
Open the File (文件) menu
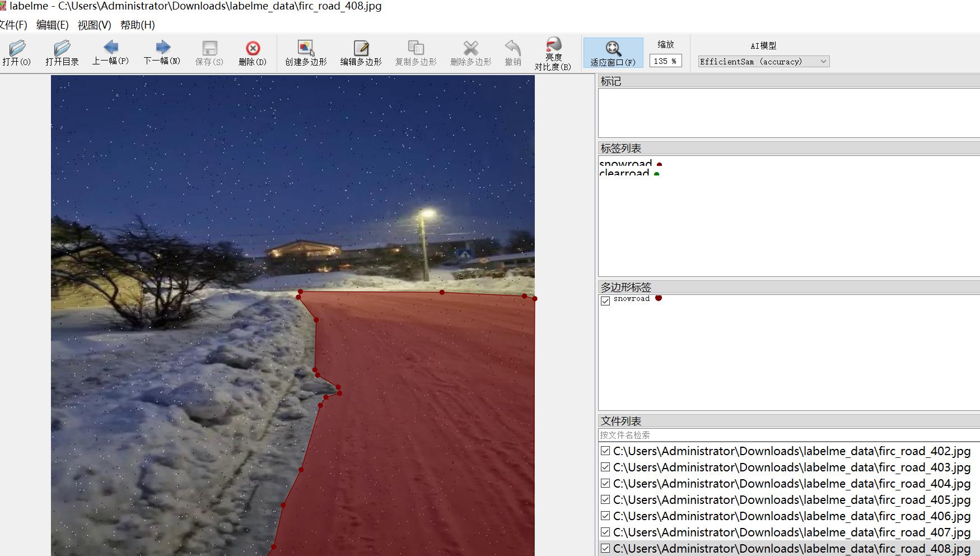[13, 25]
